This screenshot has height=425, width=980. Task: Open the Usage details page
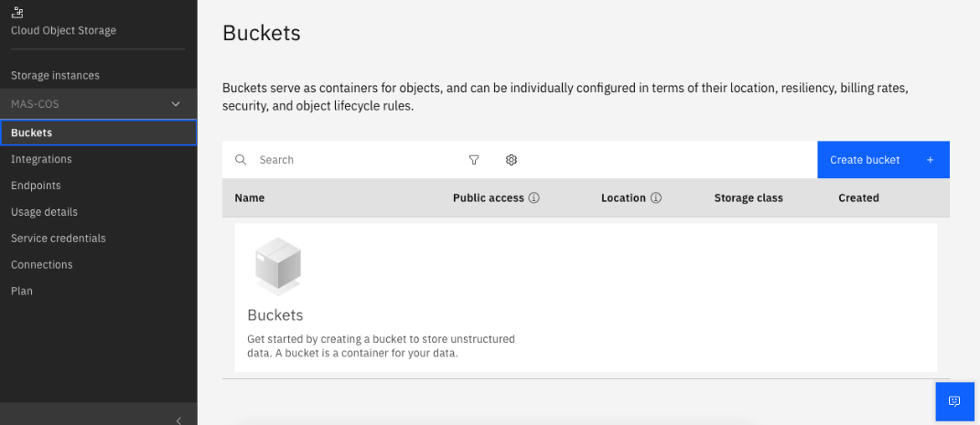tap(44, 212)
